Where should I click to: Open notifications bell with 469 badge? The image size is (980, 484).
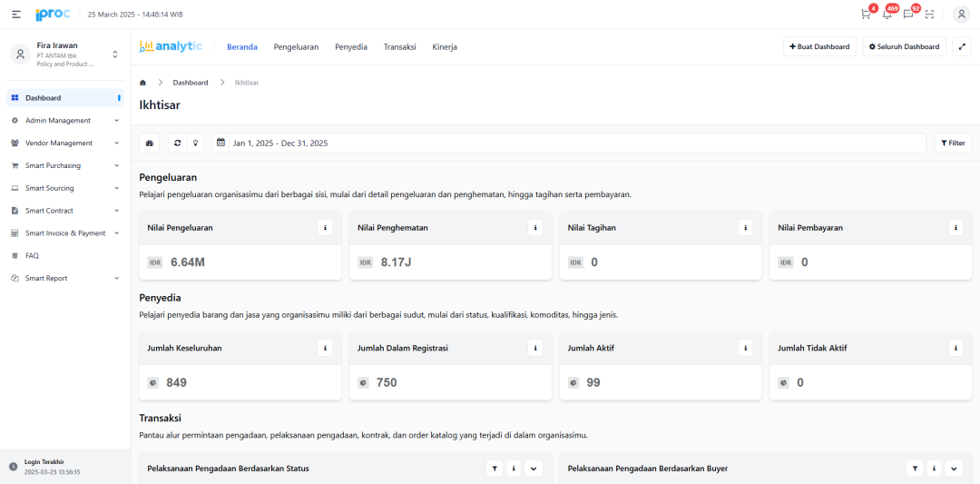click(887, 15)
